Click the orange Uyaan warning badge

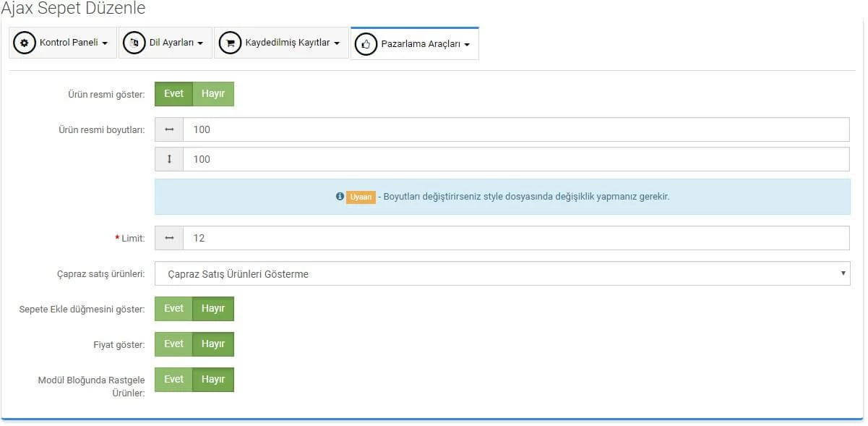point(359,196)
